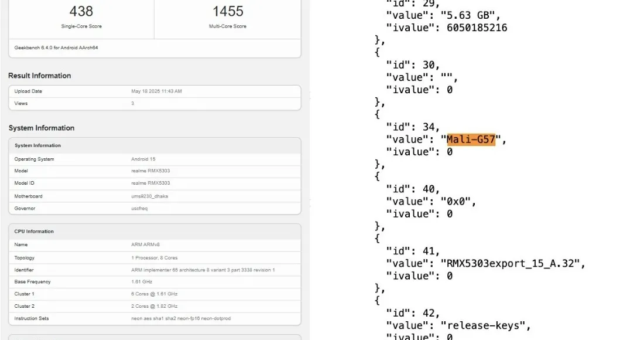This screenshot has height=340, width=644.
Task: Click the "5.63 GB" JSON value
Action: 472,15
